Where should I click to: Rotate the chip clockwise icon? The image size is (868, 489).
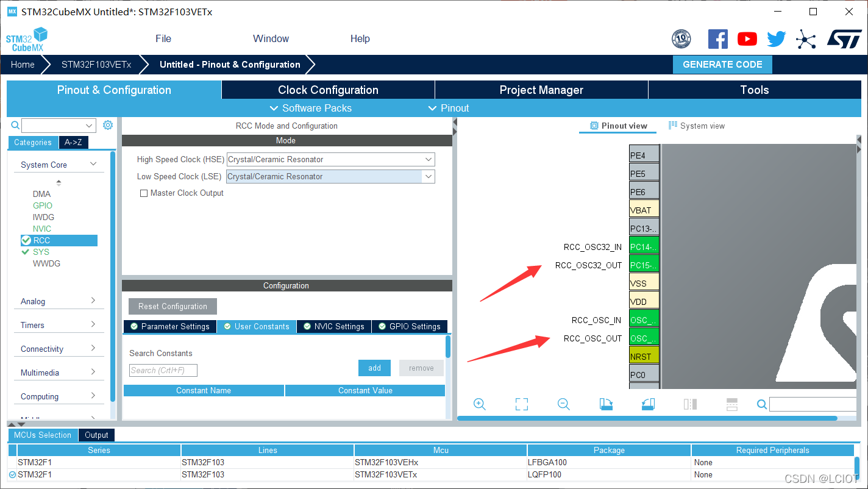click(606, 404)
